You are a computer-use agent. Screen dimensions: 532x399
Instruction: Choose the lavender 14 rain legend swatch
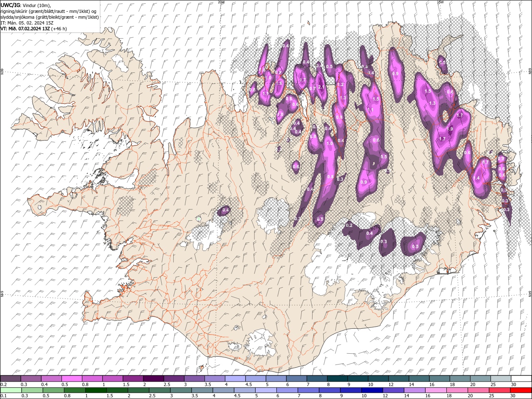pyautogui.click(x=414, y=390)
